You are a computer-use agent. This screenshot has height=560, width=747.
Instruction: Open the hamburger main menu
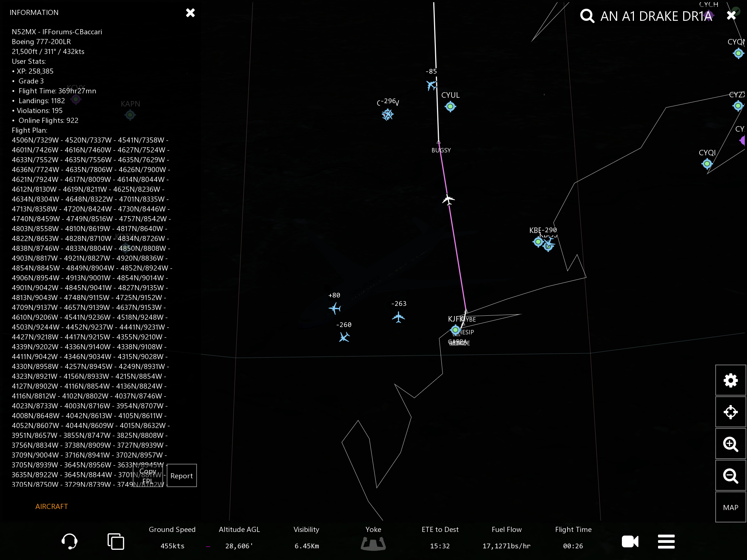click(x=666, y=541)
